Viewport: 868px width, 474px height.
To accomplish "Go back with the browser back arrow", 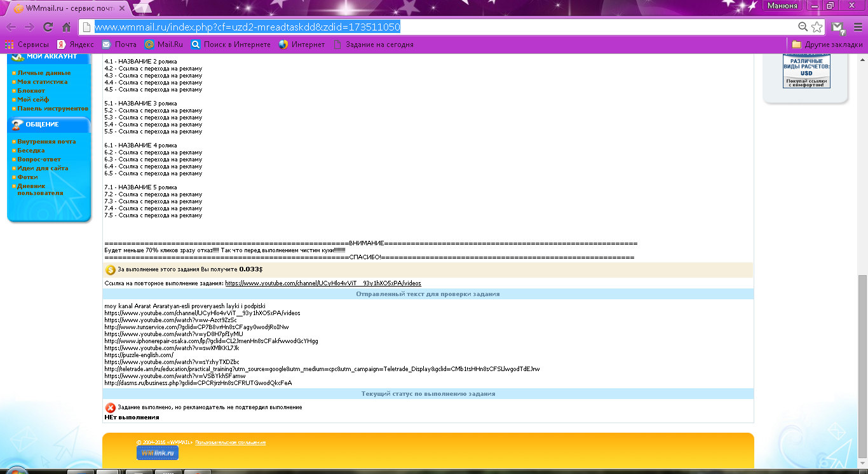I will coord(11,27).
